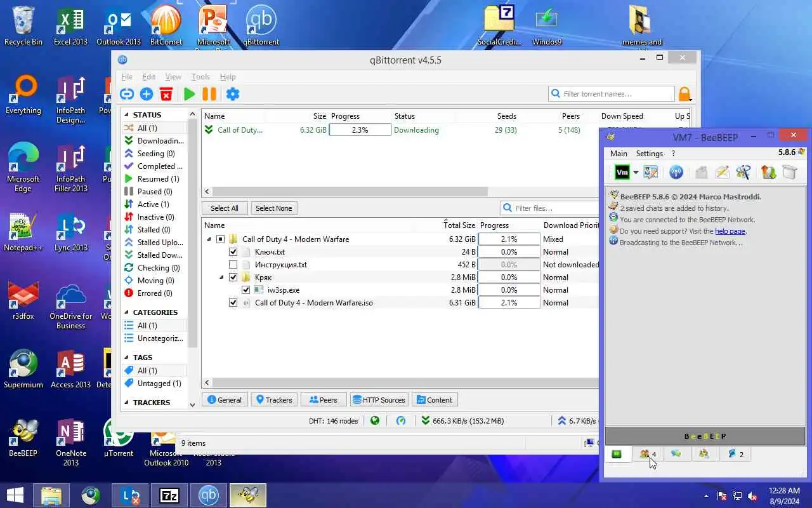
Task: Open 7-Zip from the taskbar
Action: 169,495
